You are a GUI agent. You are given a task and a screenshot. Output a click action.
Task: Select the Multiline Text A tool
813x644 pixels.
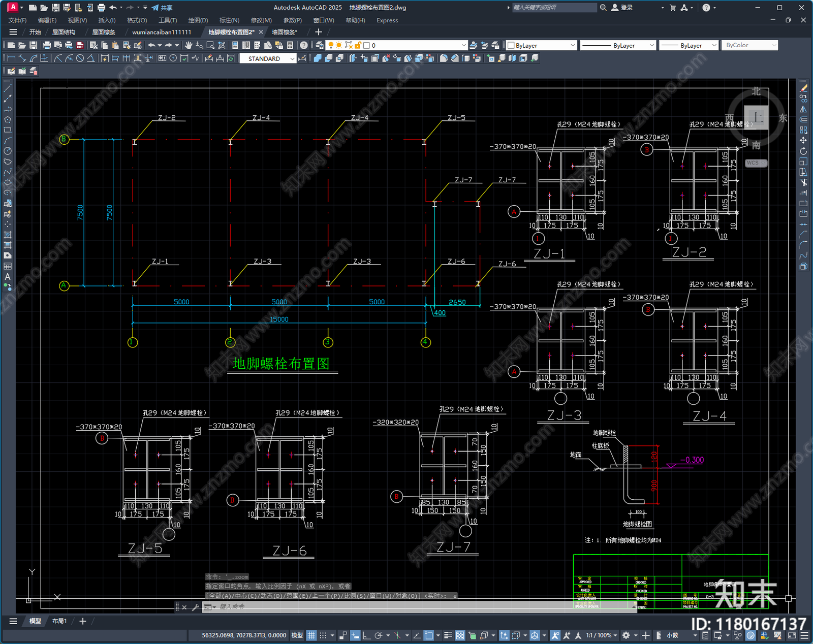8,277
